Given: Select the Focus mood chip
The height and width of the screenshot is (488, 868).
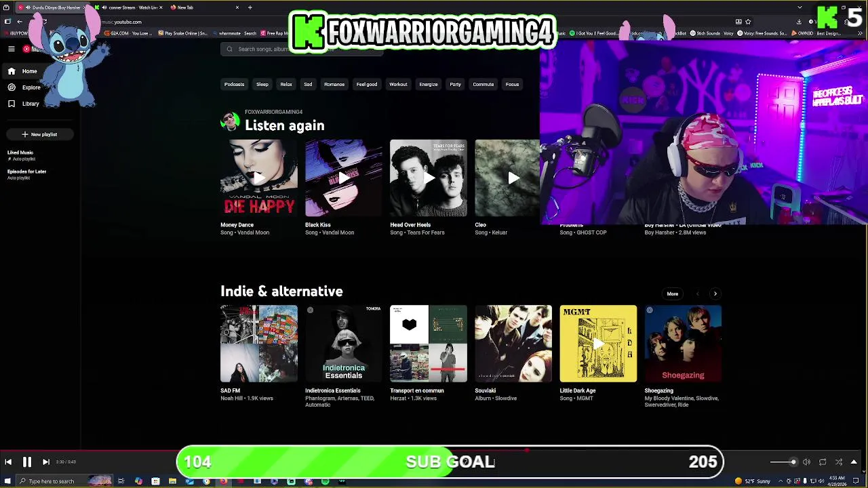Looking at the screenshot, I should (x=512, y=84).
